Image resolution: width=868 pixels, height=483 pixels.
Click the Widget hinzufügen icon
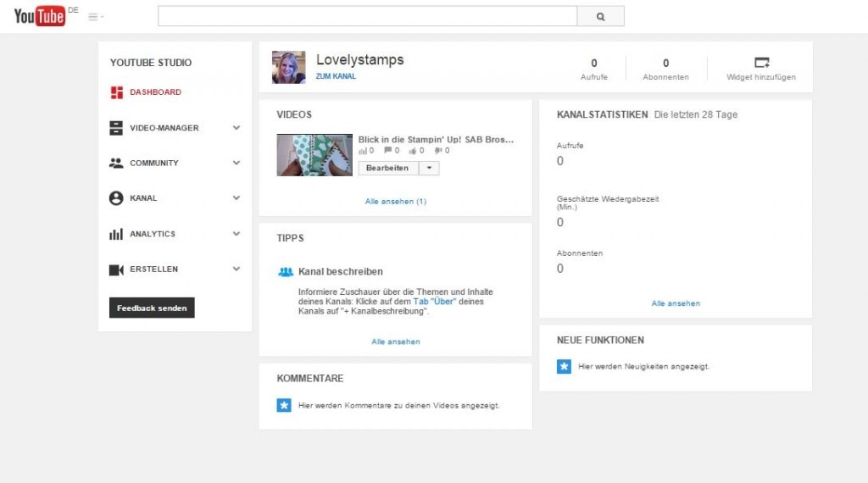[x=762, y=63]
